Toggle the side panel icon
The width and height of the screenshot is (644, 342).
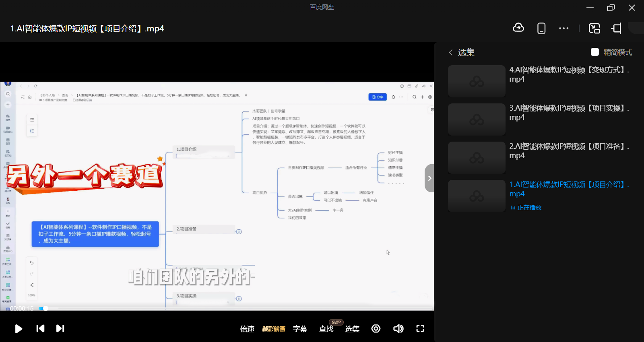tap(616, 28)
